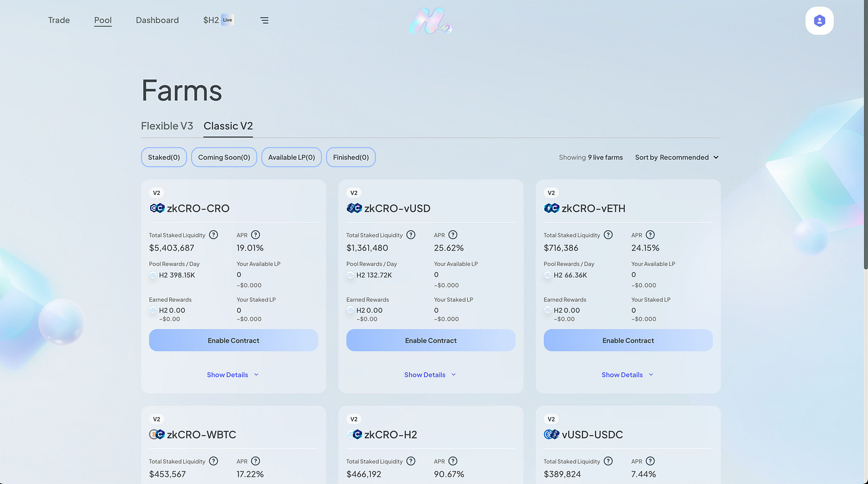Open the $H2 navigation item

(211, 20)
